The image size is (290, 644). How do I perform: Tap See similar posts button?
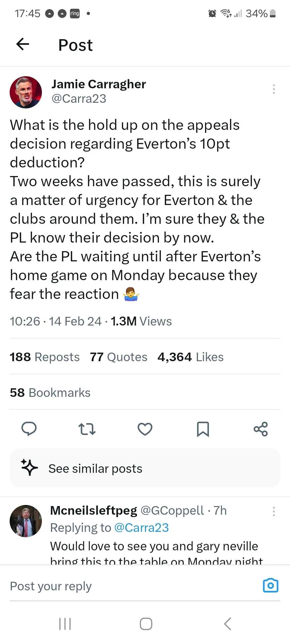[x=145, y=469]
